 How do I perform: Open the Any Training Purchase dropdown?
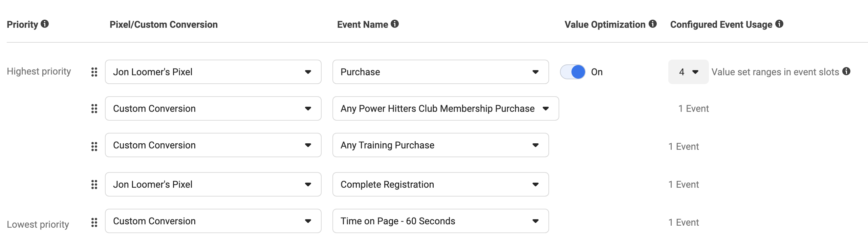(440, 145)
